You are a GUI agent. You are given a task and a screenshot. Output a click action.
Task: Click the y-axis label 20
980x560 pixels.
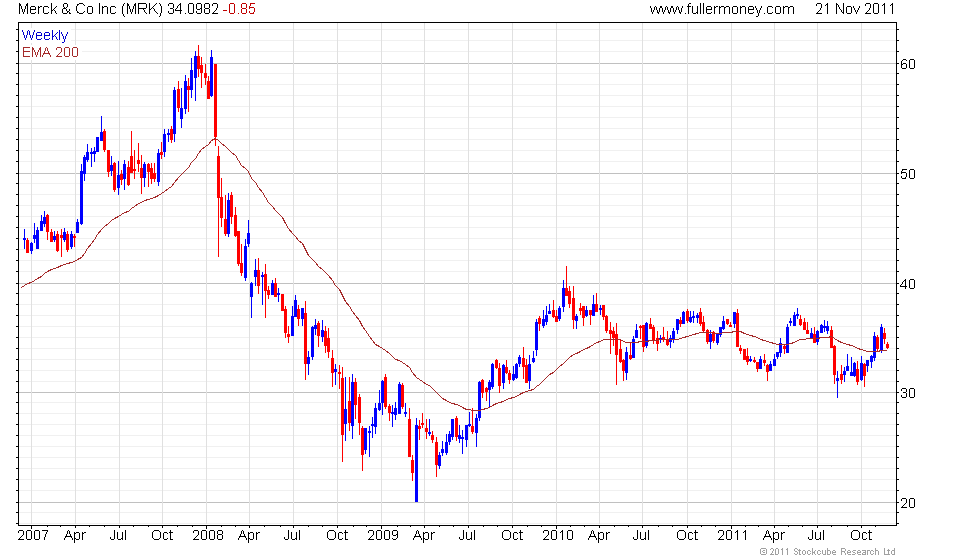(x=908, y=503)
